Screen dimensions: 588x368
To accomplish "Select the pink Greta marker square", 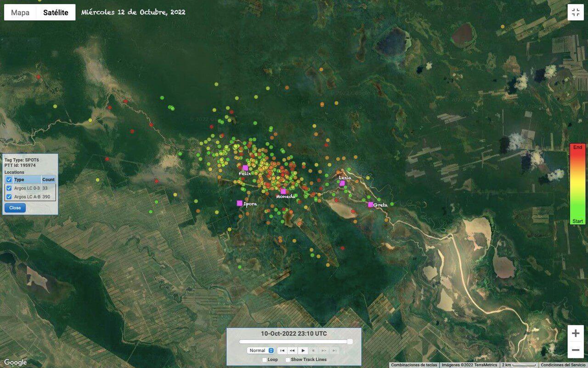I will click(x=371, y=205).
